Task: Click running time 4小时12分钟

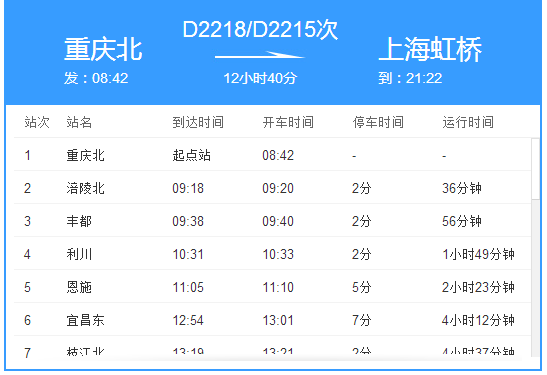Action: (x=478, y=320)
